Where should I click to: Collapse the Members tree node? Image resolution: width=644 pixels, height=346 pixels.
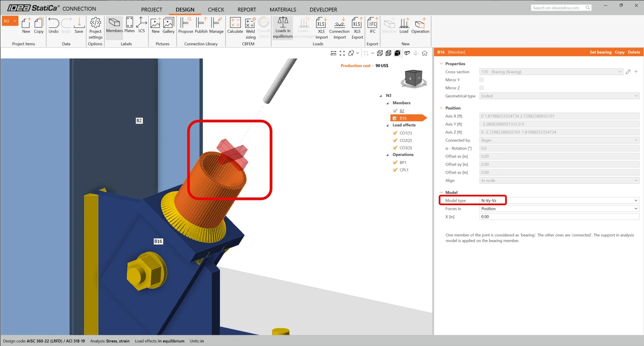[388, 103]
